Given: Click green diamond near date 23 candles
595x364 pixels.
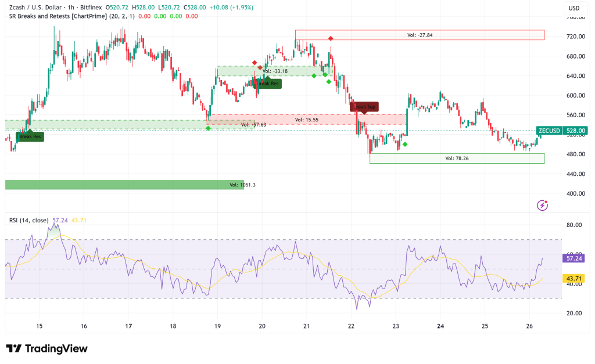Looking at the screenshot, I should click(x=405, y=144).
